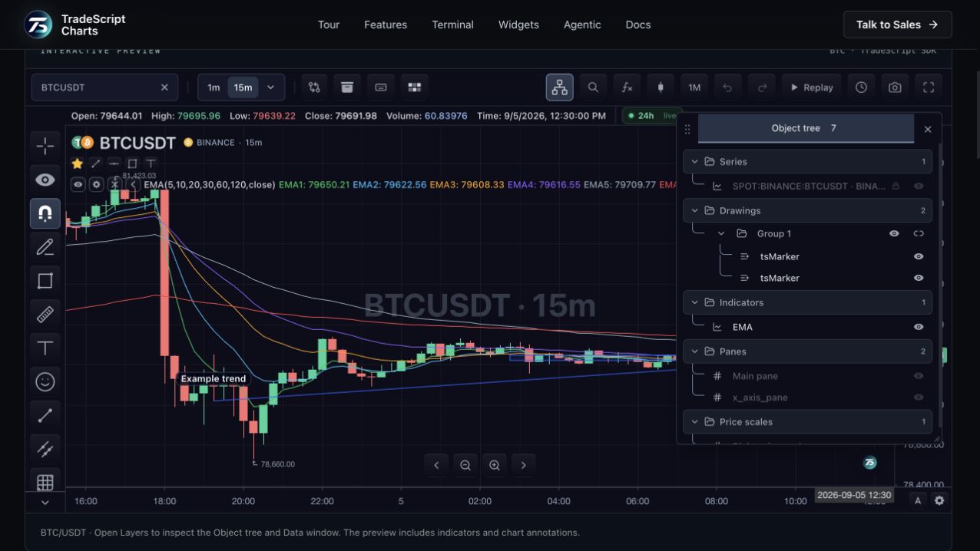This screenshot has height=551, width=980.
Task: Toggle EMA legend visibility eye
Action: pyautogui.click(x=78, y=184)
